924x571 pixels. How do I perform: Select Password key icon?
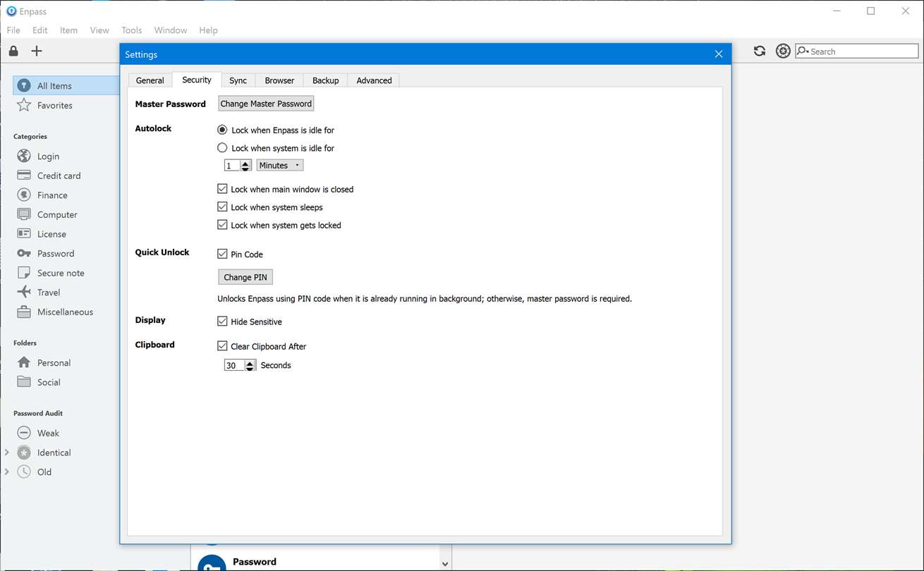coord(24,253)
